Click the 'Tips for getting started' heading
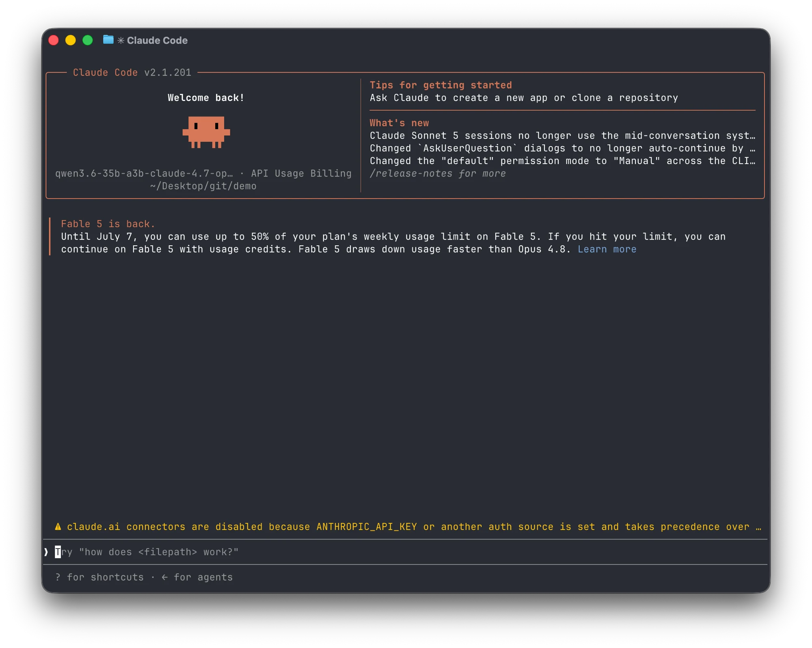Viewport: 812px width, 648px height. point(441,85)
